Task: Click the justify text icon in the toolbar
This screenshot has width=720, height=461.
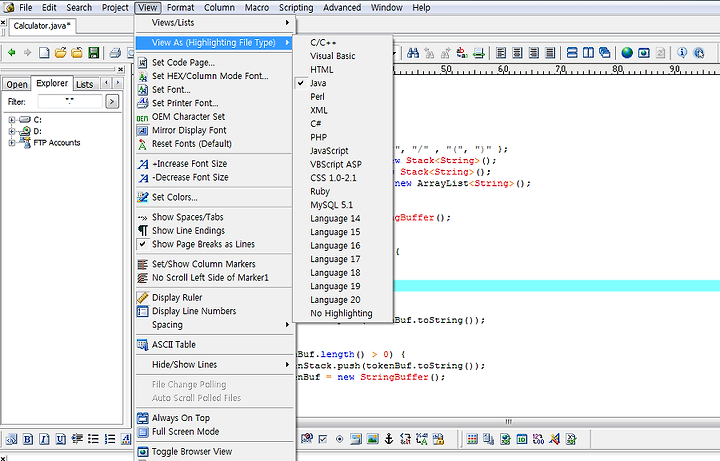Action: tap(550, 53)
